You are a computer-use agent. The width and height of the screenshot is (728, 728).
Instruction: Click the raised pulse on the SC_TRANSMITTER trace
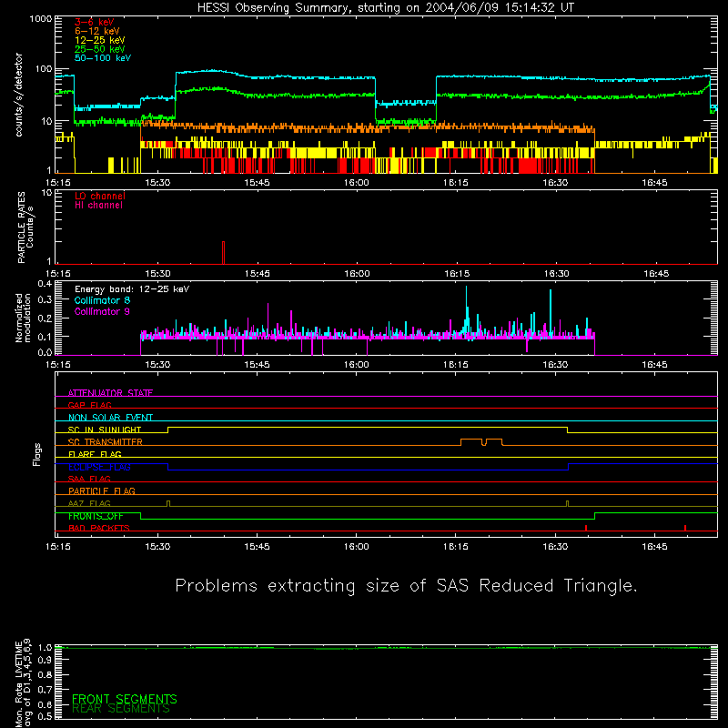(481, 441)
